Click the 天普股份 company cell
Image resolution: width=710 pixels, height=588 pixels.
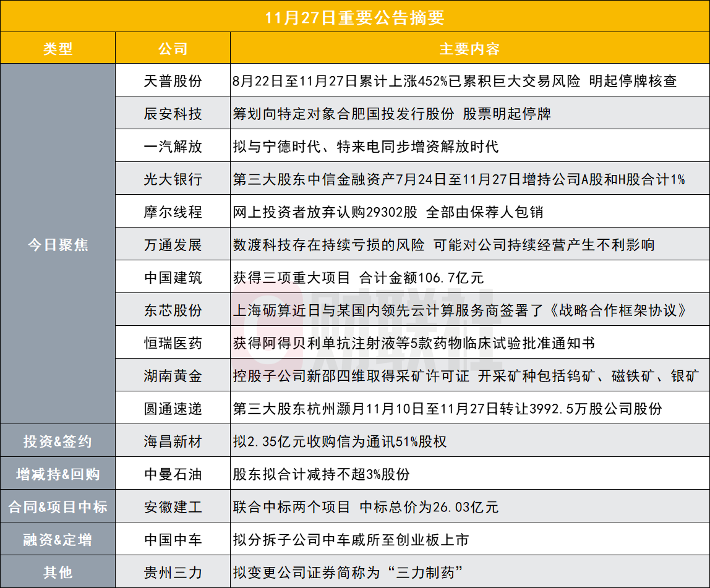point(172,81)
